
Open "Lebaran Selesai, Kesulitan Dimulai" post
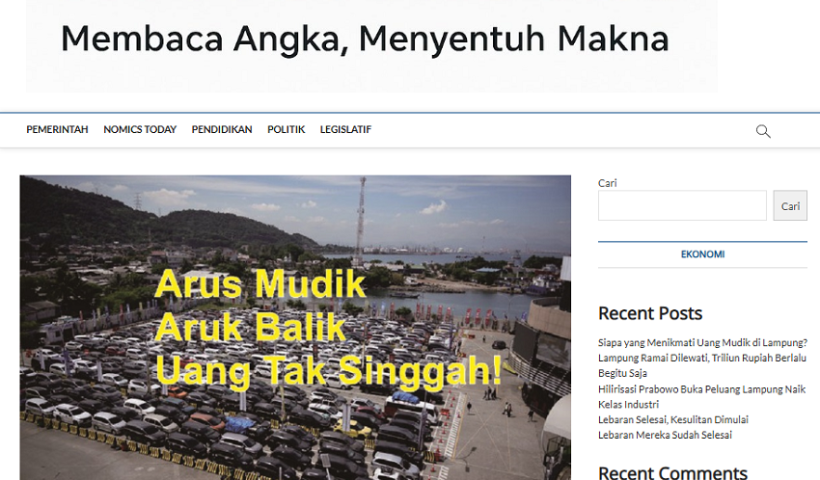(x=673, y=420)
